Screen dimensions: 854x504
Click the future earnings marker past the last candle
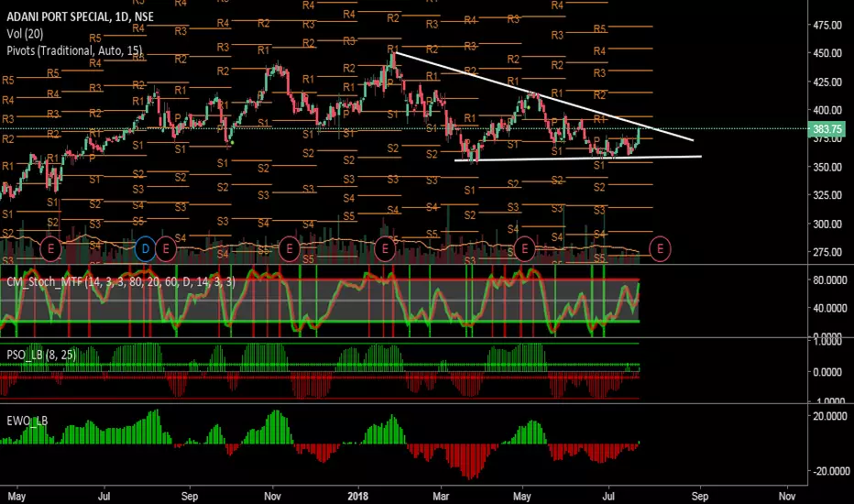(660, 249)
